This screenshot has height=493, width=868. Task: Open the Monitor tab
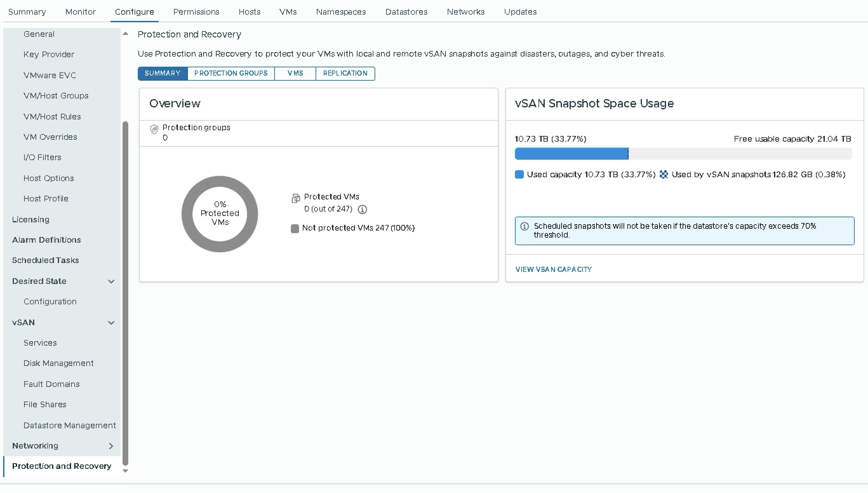pyautogui.click(x=81, y=12)
